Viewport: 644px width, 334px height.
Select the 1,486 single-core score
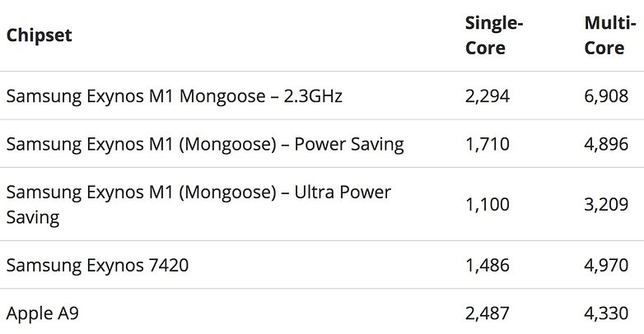point(488,265)
